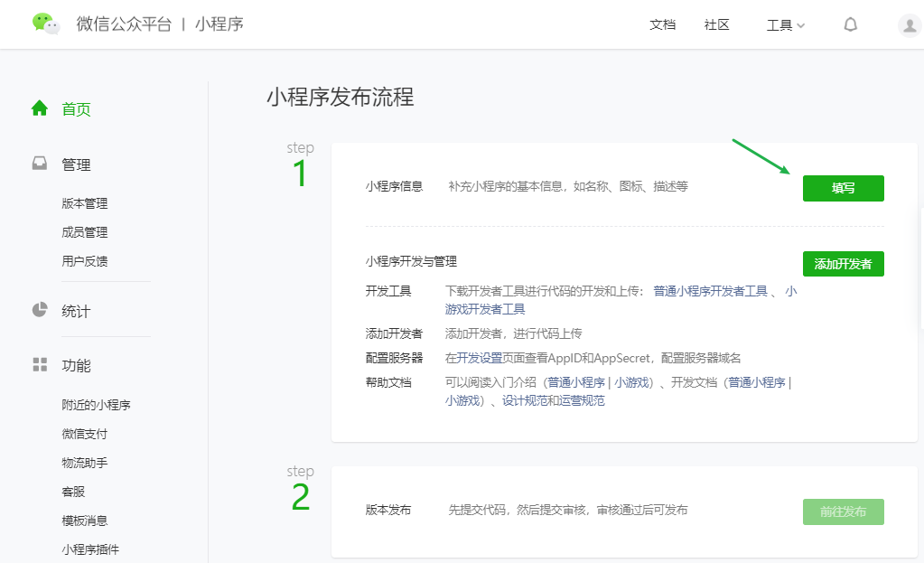
Task: Open 成员管理 in the sidebar
Action: tap(84, 232)
